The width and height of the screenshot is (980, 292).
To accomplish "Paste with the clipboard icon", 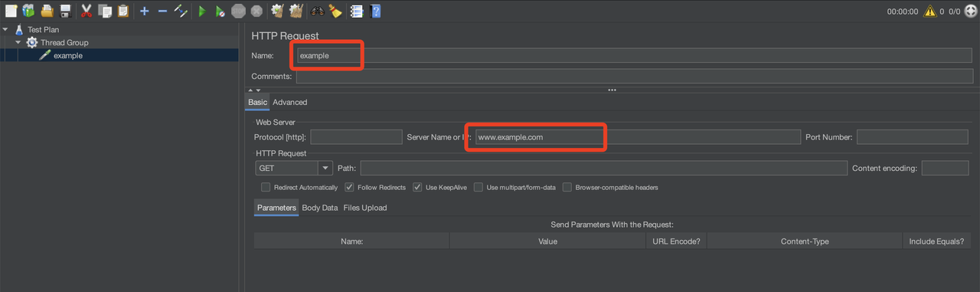I will click(122, 11).
